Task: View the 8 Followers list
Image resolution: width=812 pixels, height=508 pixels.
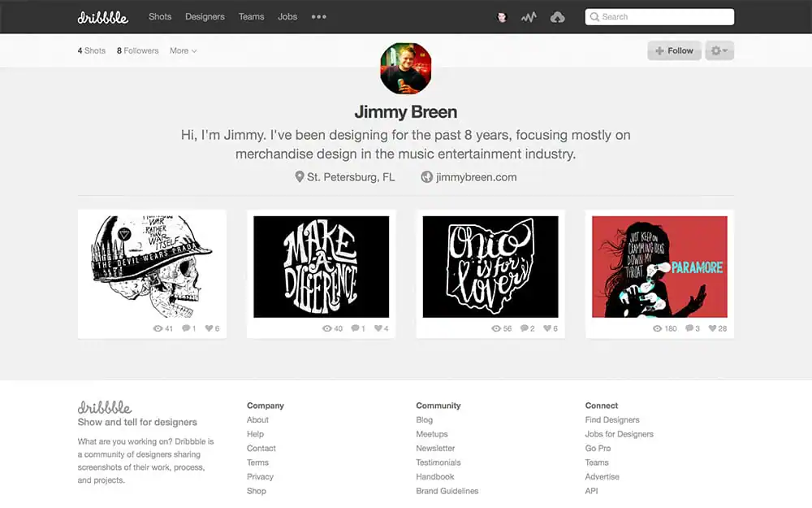Action: click(138, 50)
